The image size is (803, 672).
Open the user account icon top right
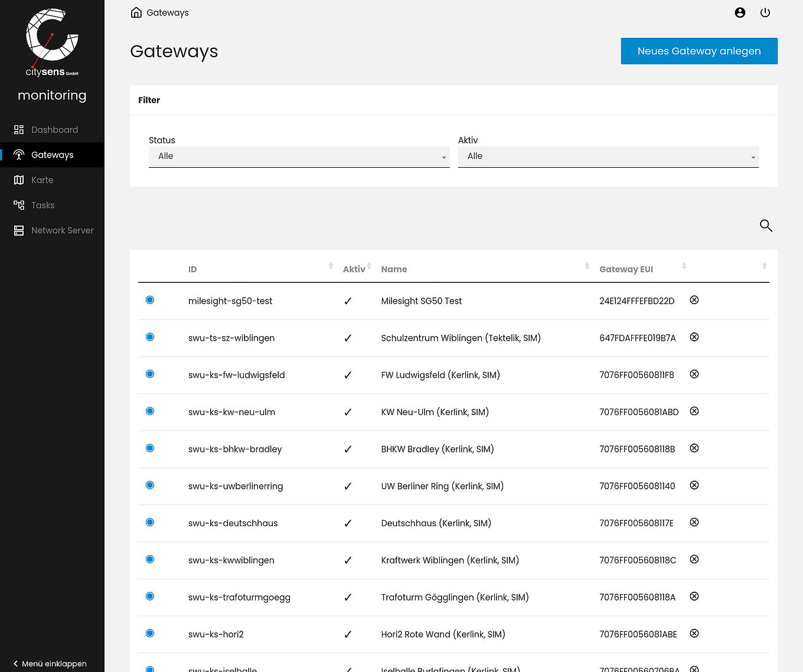pyautogui.click(x=740, y=12)
